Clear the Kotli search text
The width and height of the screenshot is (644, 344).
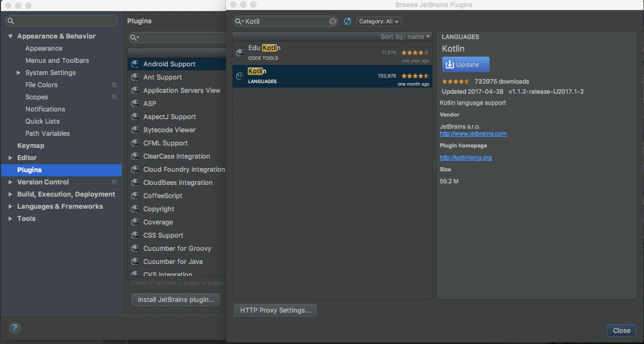tap(333, 21)
